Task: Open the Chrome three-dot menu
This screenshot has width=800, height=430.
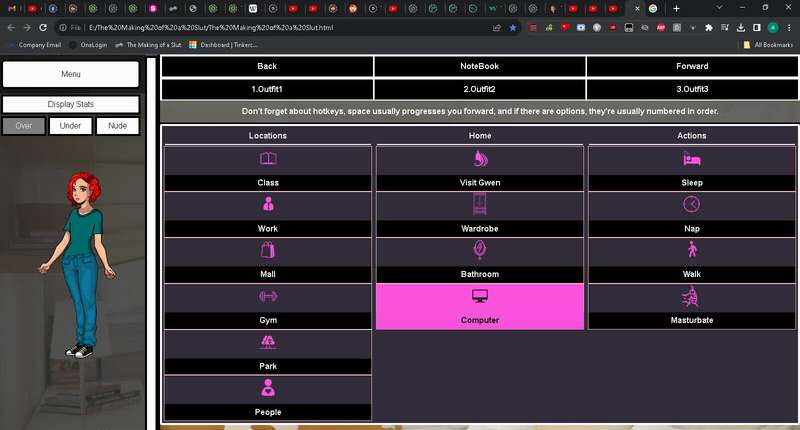Action: (x=789, y=28)
